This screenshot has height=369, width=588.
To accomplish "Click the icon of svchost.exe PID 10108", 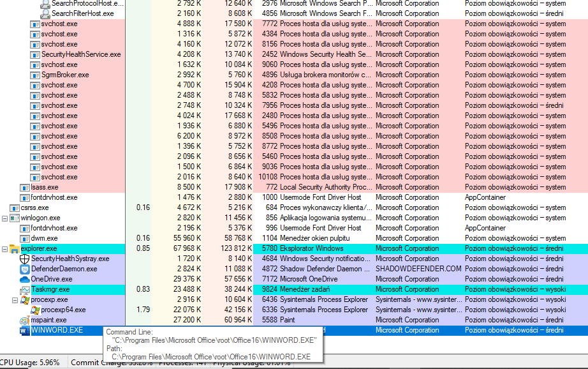I will click(35, 177).
